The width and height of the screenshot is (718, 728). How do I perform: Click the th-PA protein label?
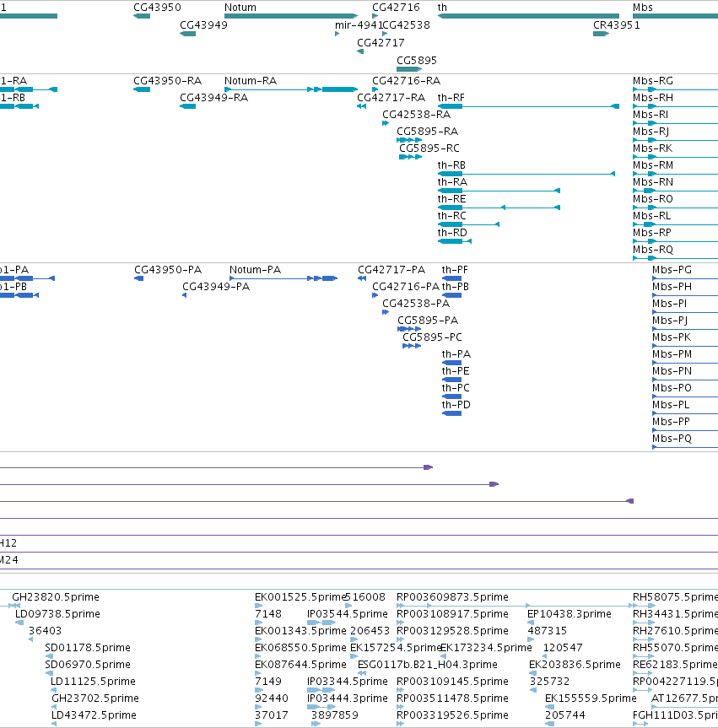pos(456,353)
